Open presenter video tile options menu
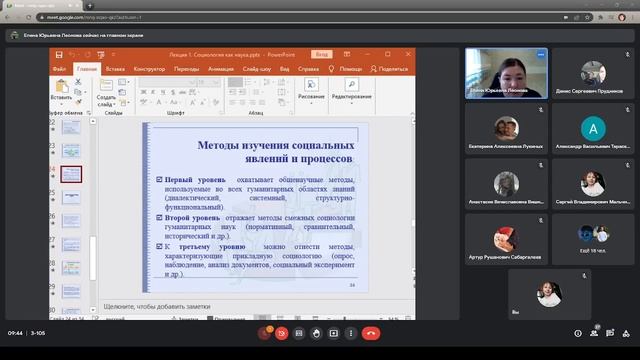Image resolution: width=640 pixels, height=360 pixels. [541, 54]
